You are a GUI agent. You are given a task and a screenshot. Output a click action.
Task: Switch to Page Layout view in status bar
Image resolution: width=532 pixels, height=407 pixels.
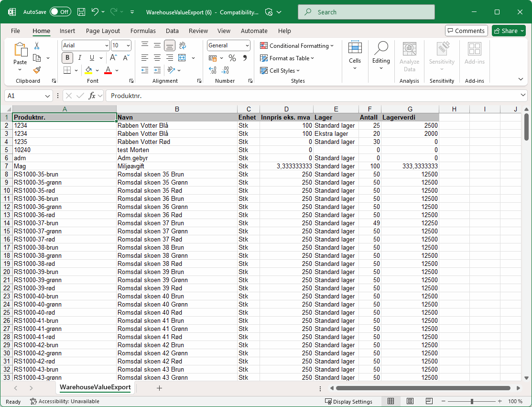[410, 401]
